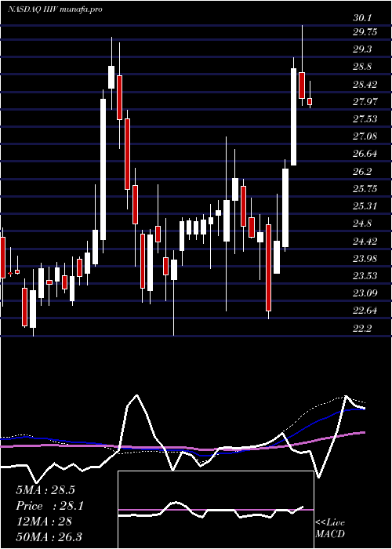The height and width of the screenshot is (549, 392).
Task: Click the last small red candlestick
Action: (310, 101)
